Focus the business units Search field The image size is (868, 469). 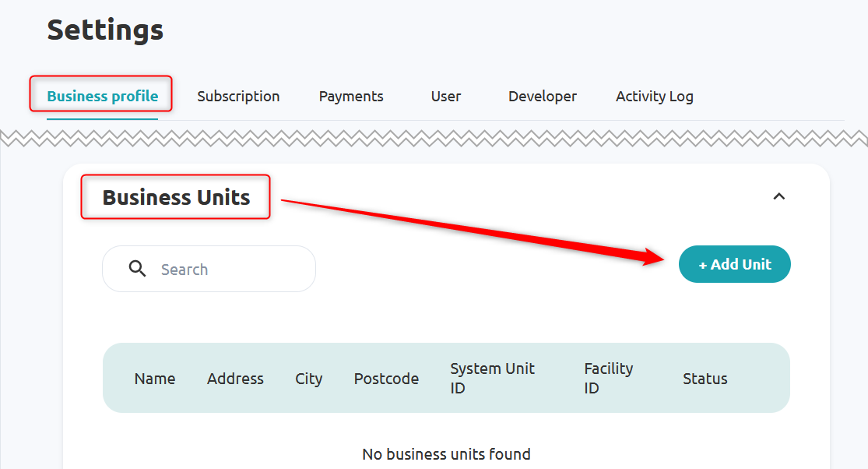pos(226,270)
